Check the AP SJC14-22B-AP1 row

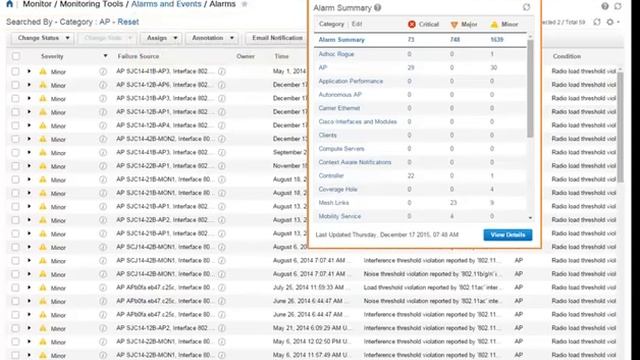(16, 166)
